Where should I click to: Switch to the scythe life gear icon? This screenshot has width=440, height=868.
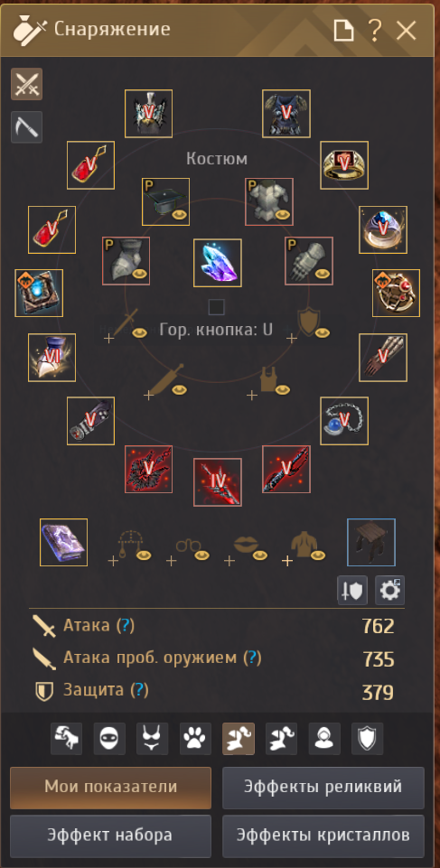coord(26,126)
